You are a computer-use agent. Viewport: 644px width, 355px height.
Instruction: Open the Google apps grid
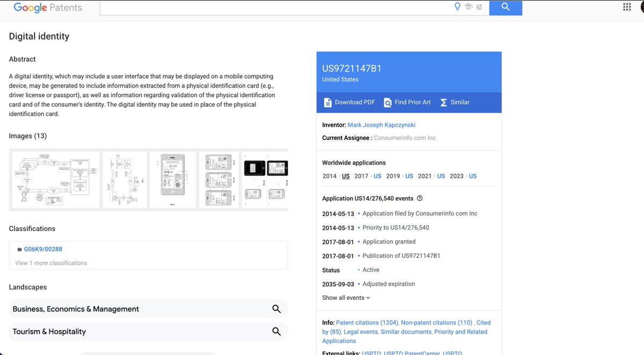coord(627,7)
